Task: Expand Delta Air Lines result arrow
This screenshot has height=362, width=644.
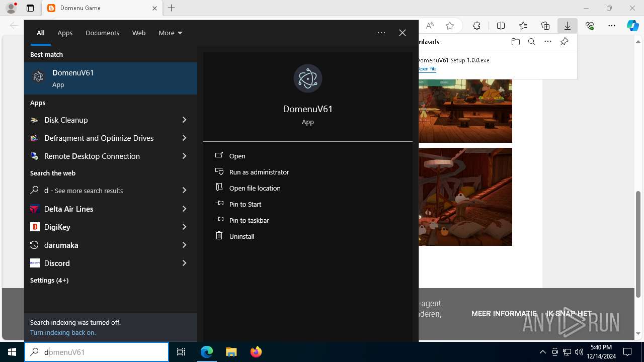Action: pos(184,209)
